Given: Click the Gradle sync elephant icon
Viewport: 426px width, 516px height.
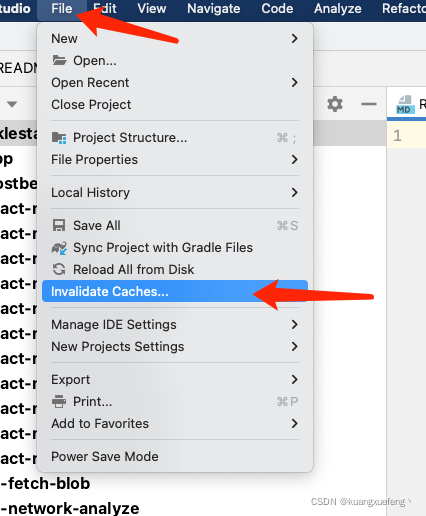Looking at the screenshot, I should click(x=59, y=248).
